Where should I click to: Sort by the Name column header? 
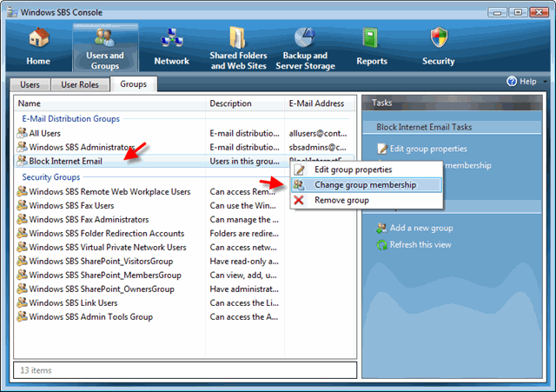click(x=110, y=103)
